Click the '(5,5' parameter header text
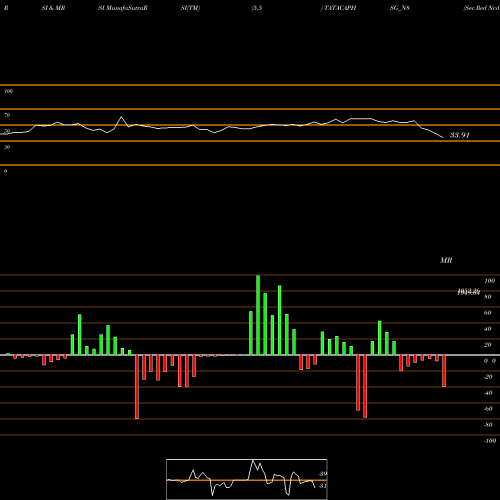The width and height of the screenshot is (500, 500). (257, 8)
